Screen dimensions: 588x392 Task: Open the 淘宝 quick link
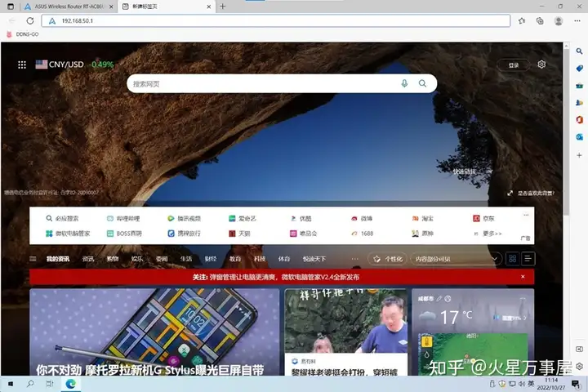click(x=423, y=218)
